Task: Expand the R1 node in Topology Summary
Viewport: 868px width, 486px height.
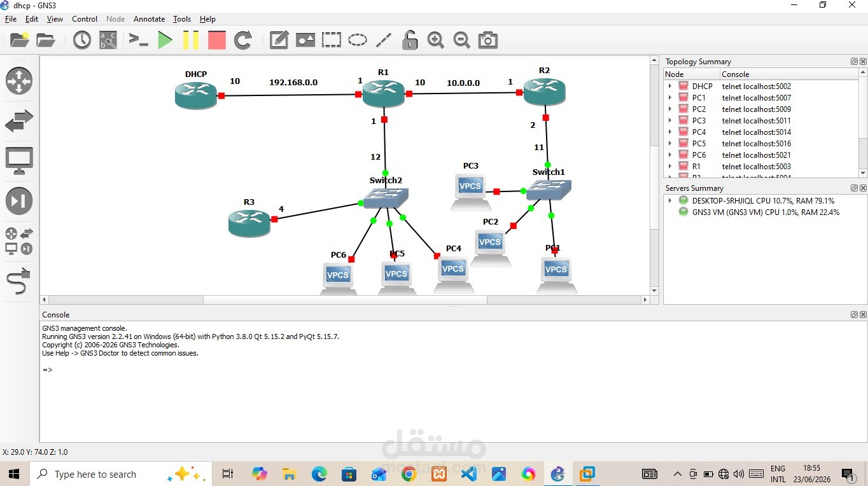Action: tap(670, 166)
